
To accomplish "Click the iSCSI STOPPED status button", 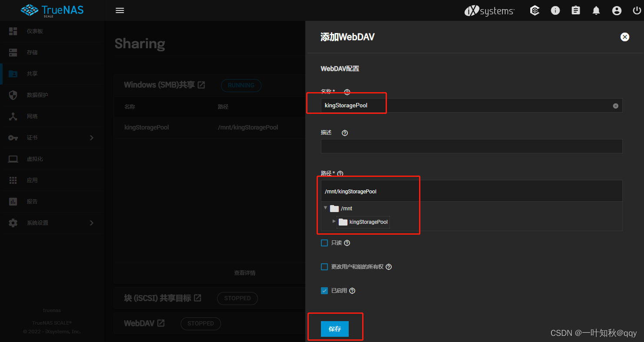I will (238, 299).
